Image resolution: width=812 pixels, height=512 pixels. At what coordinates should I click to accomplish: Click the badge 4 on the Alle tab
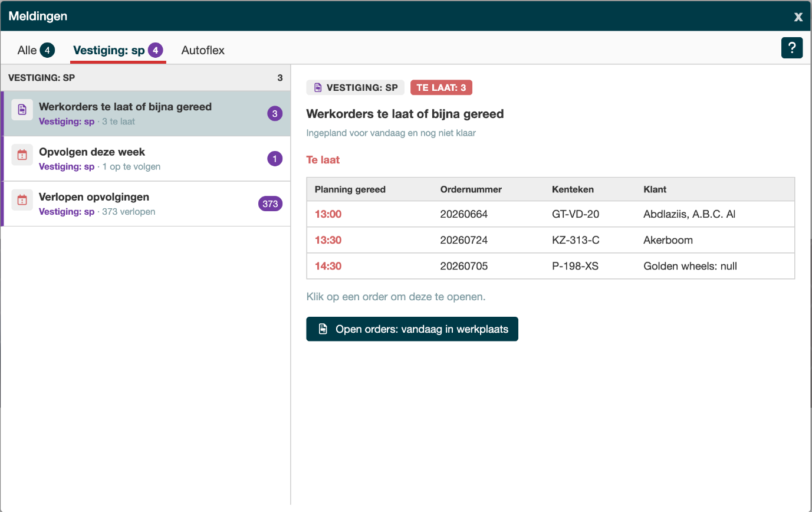point(48,50)
